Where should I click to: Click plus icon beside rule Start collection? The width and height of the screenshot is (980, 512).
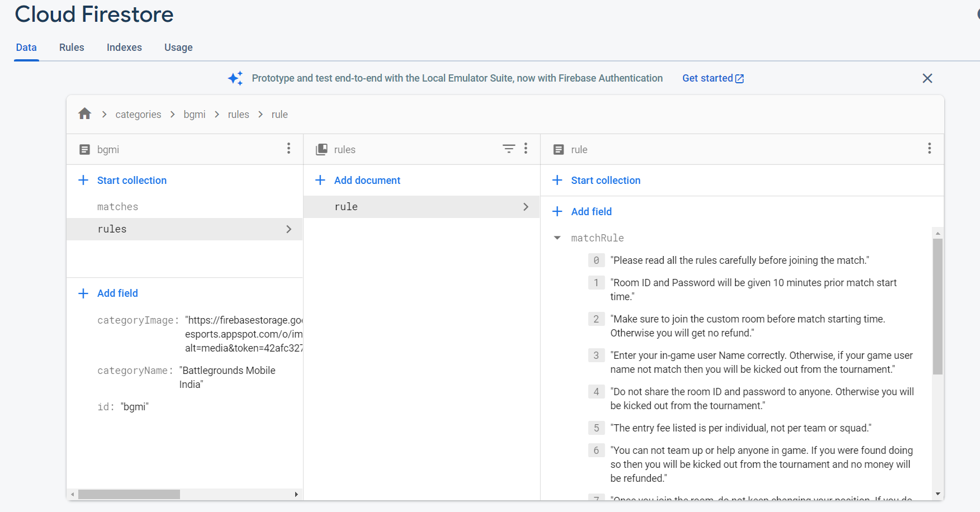(x=557, y=180)
